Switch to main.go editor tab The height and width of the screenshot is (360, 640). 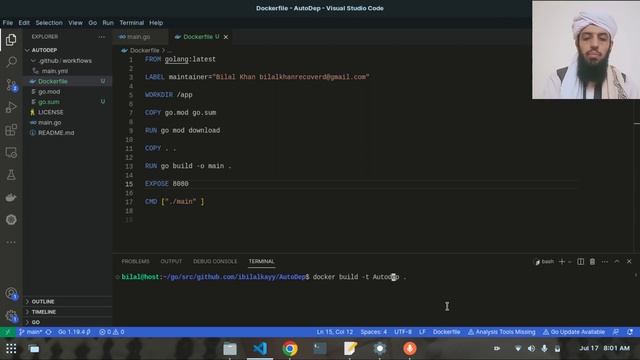pos(140,37)
